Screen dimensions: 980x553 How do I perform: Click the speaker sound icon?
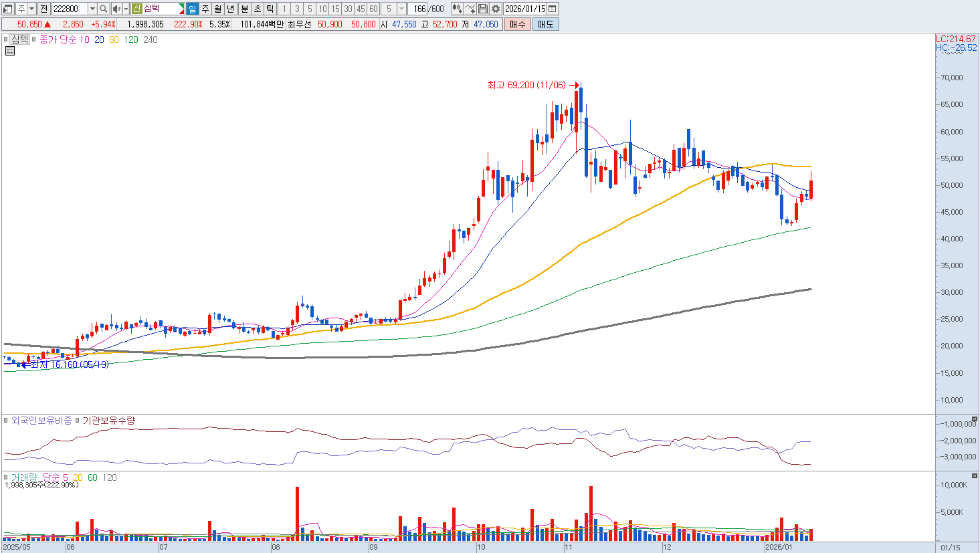click(116, 9)
